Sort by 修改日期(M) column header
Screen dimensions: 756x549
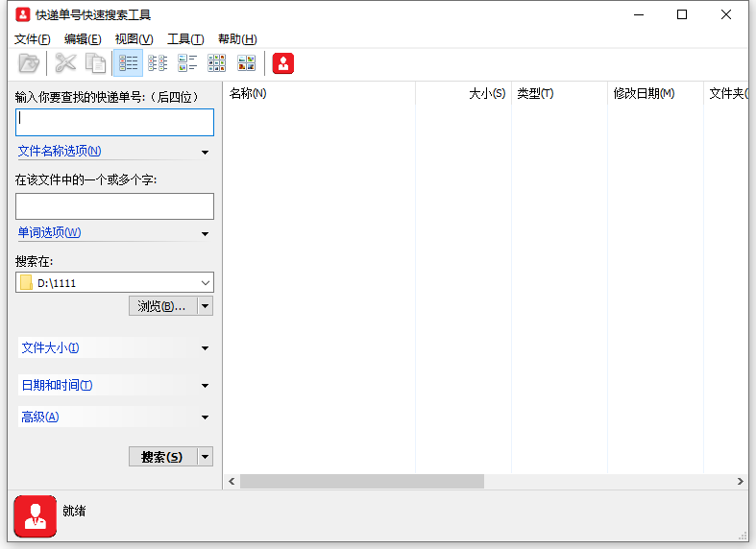(x=656, y=93)
